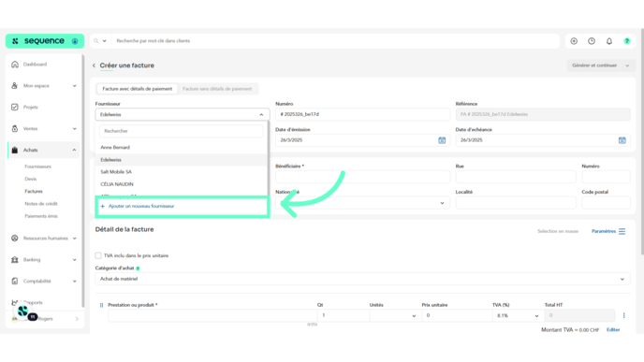The image size is (644, 362).
Task: Collapse the Achats section chevron
Action: (x=74, y=151)
